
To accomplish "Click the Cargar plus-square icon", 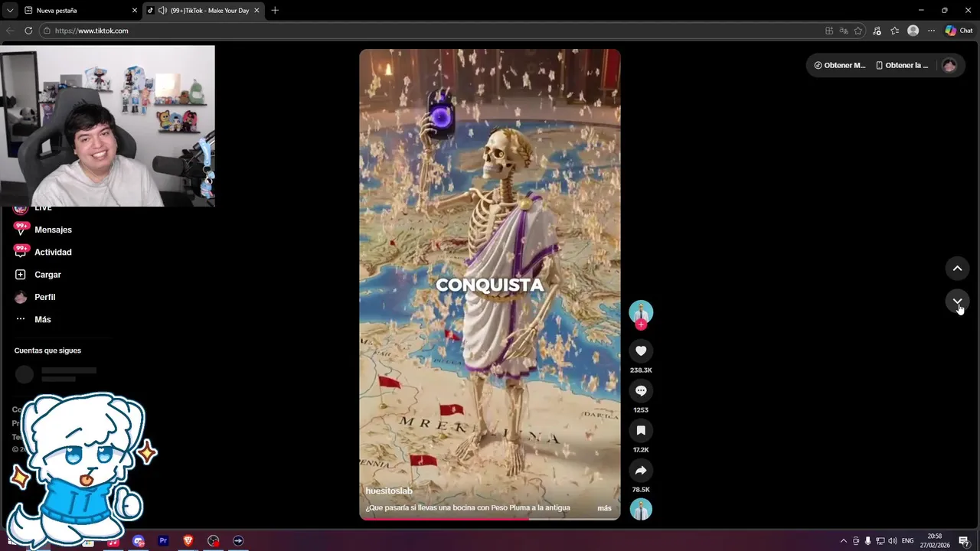I will click(x=21, y=275).
